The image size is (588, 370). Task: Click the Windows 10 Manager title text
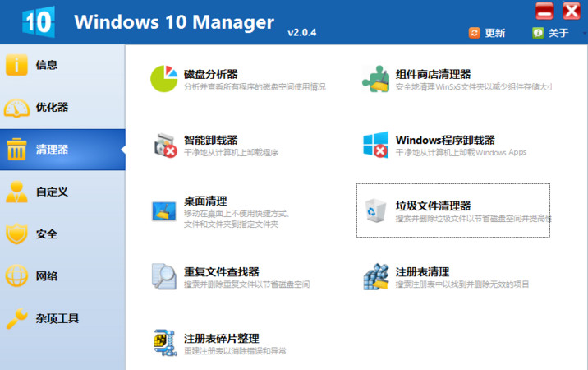(x=174, y=22)
